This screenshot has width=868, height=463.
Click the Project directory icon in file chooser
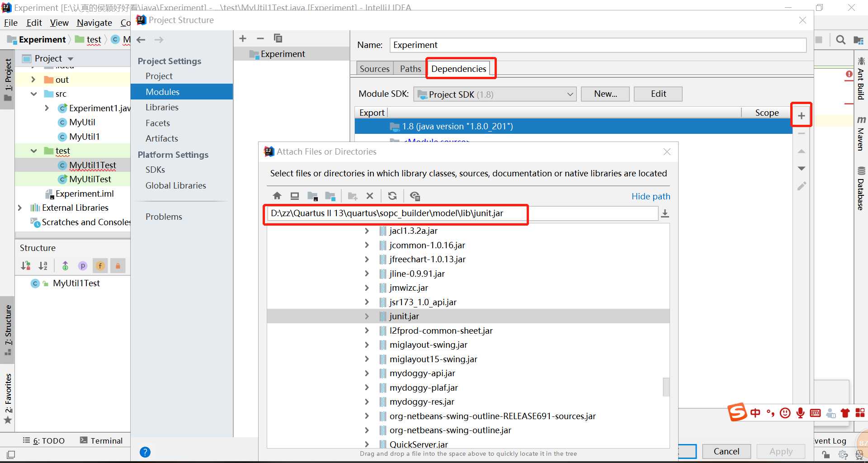point(312,196)
